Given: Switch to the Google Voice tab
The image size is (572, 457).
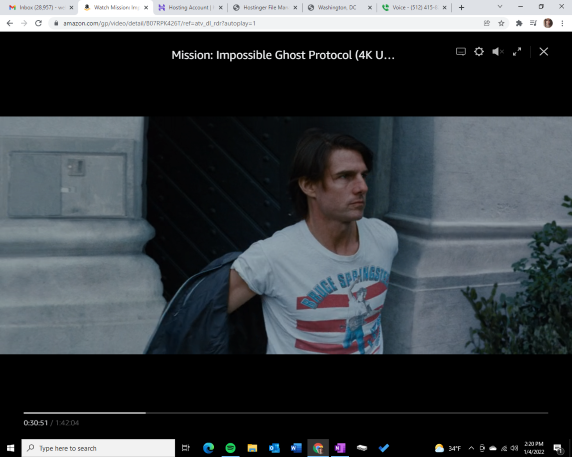Looking at the screenshot, I should pyautogui.click(x=414, y=8).
